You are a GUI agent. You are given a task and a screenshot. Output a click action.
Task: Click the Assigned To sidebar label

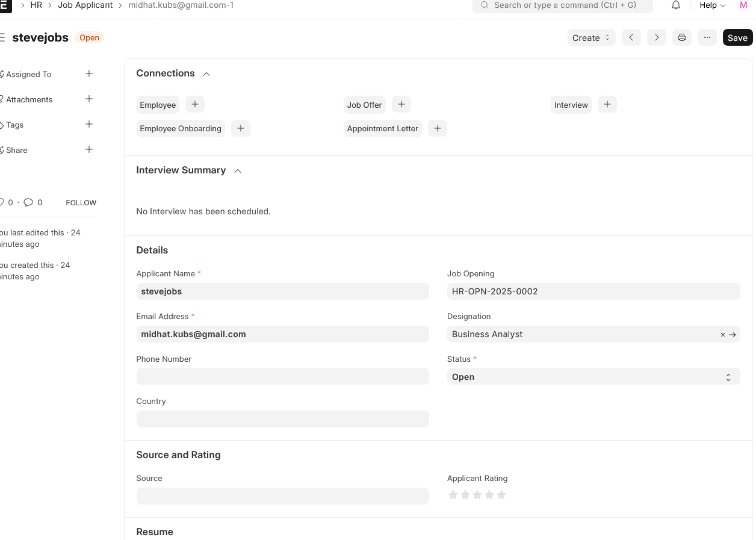pos(28,74)
